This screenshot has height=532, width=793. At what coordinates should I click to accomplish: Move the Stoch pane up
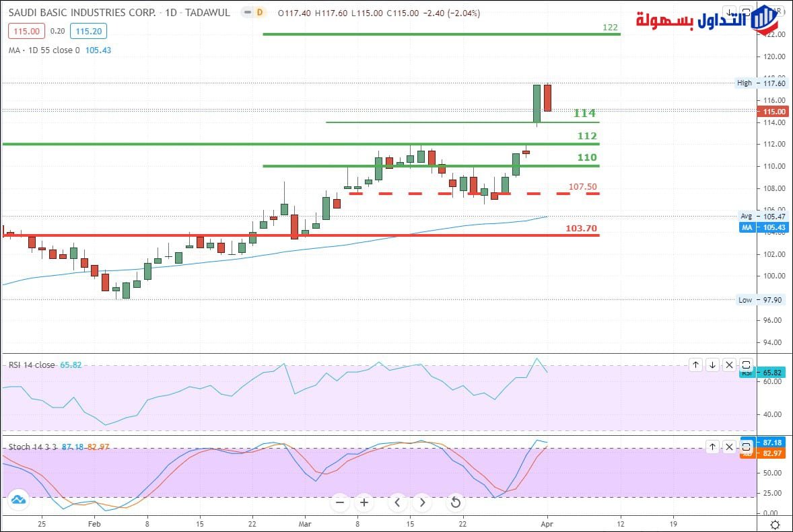click(712, 447)
